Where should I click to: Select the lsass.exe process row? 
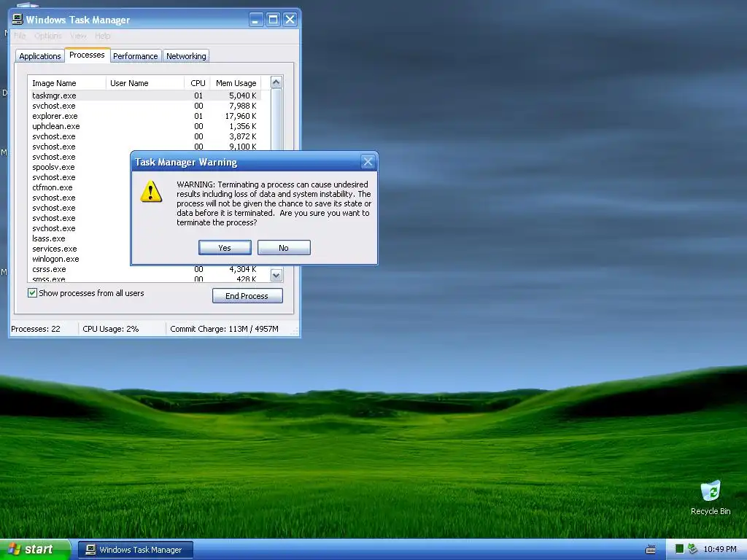pyautogui.click(x=80, y=238)
